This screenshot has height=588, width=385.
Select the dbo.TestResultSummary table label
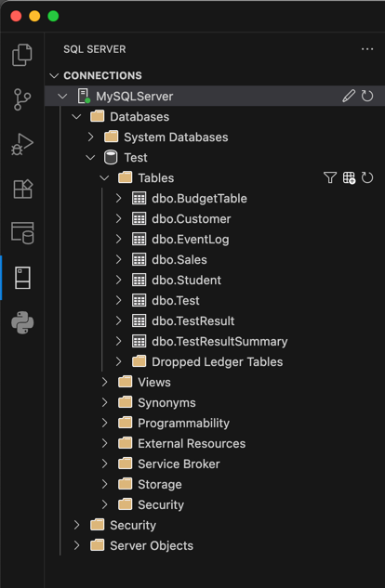tap(219, 342)
